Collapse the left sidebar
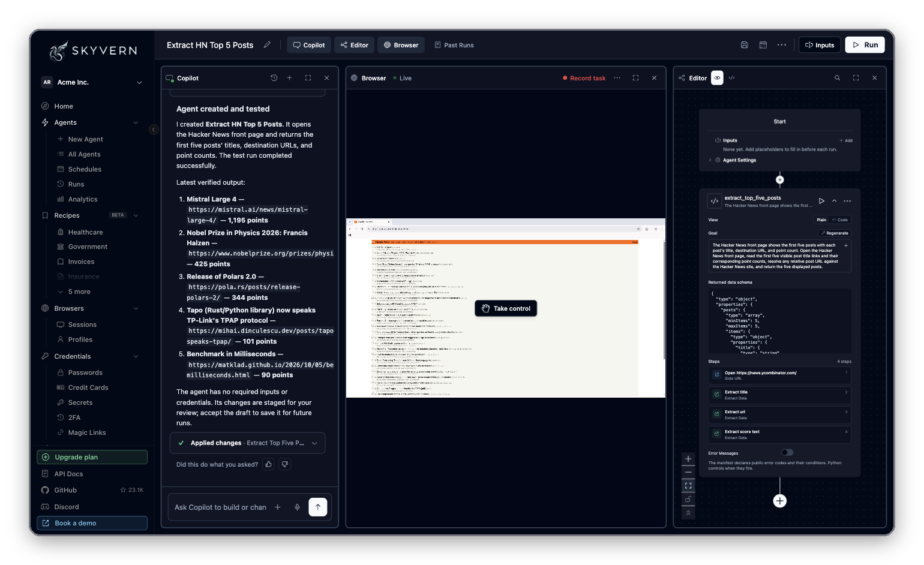The width and height of the screenshot is (924, 565). coord(154,130)
